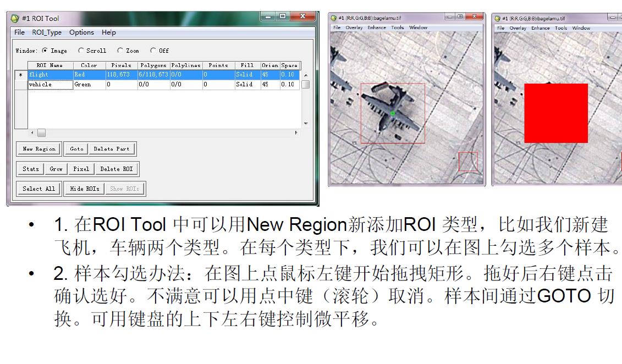Click the 6/118,673 polygons cell
Image resolution: width=622 pixels, height=364 pixels.
(154, 75)
